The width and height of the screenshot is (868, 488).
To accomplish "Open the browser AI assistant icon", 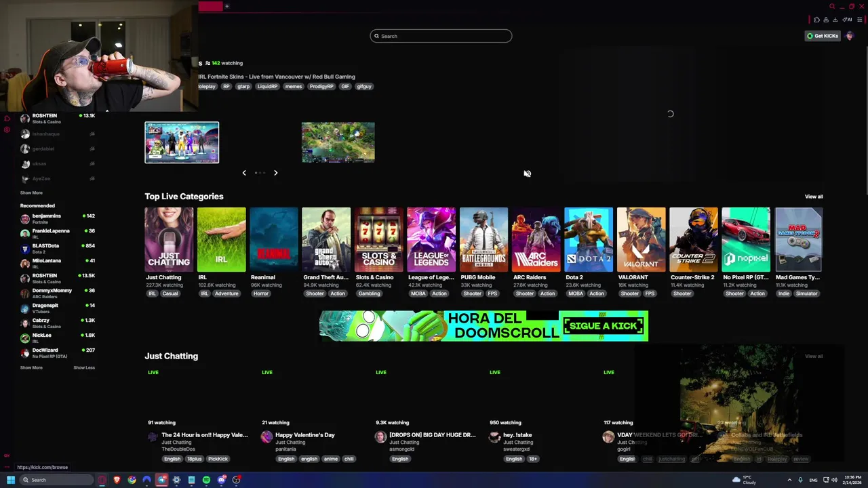I will click(x=847, y=20).
